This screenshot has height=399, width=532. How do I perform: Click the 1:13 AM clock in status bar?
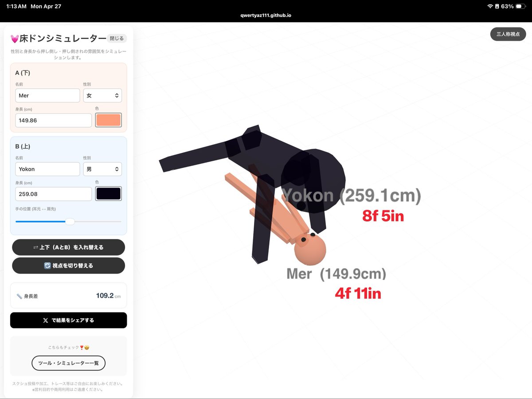[16, 7]
